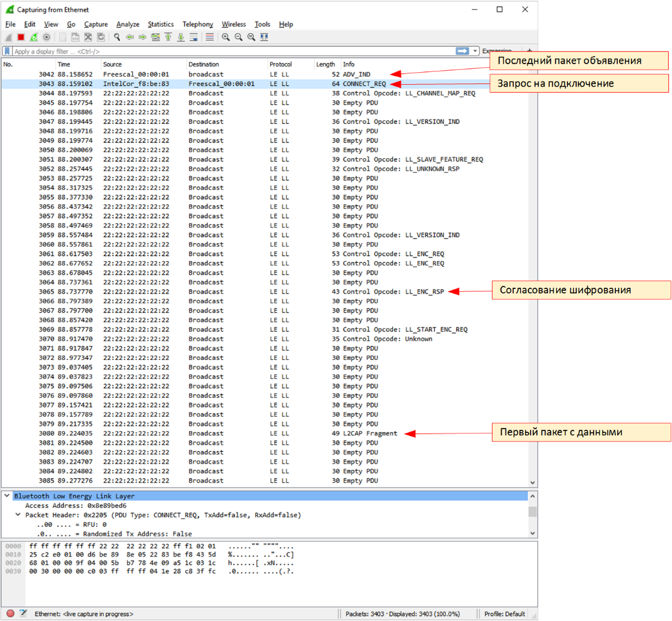Open the Analyze menu

128,24
